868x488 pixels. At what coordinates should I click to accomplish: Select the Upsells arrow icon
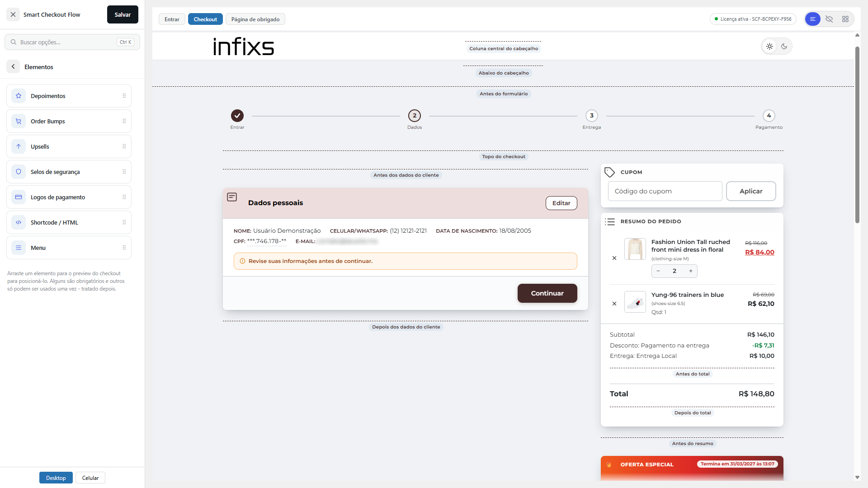19,146
